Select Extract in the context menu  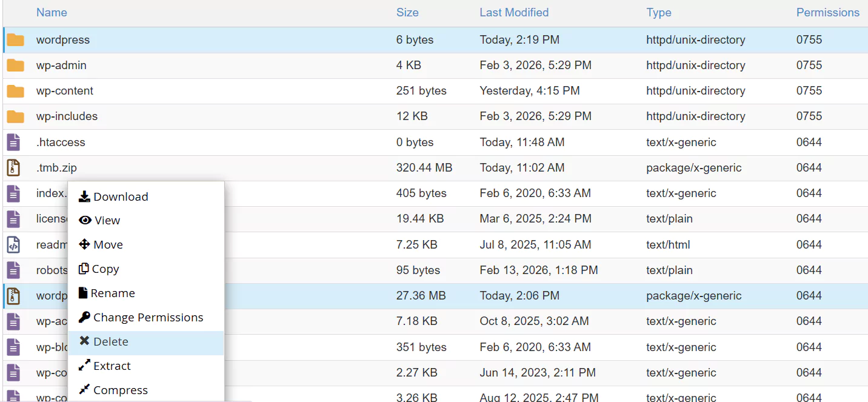[112, 366]
